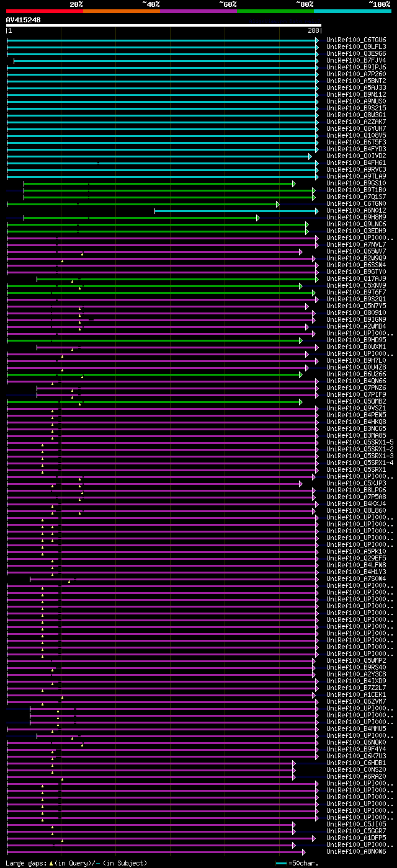Click the red 20% identity legend swatch
Viewport: 397px width, 868px height.
coord(44,11)
